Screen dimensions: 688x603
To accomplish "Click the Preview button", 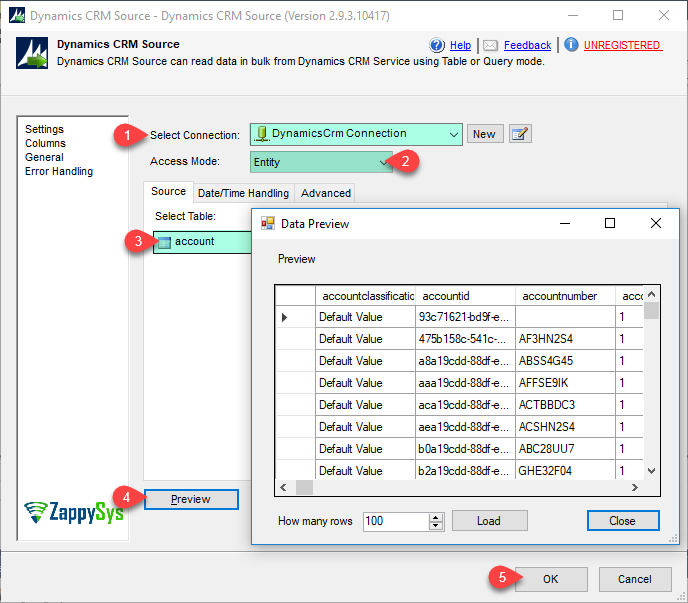I will [x=191, y=499].
